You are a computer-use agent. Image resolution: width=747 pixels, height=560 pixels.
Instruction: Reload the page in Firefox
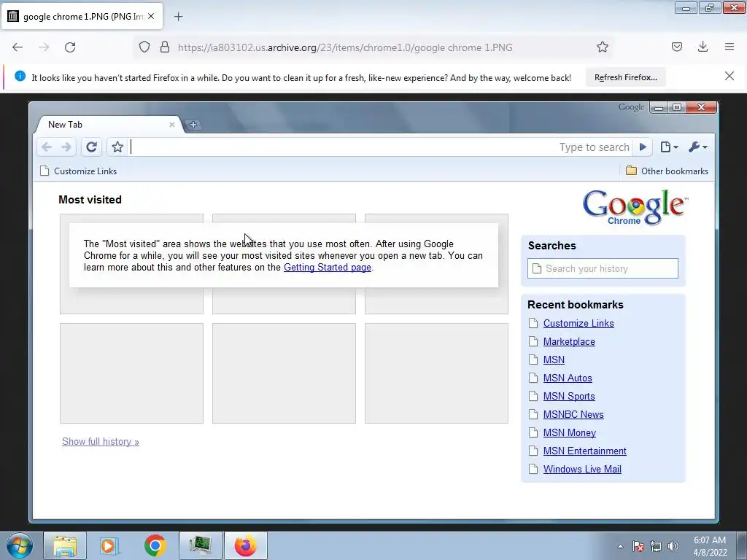click(70, 47)
